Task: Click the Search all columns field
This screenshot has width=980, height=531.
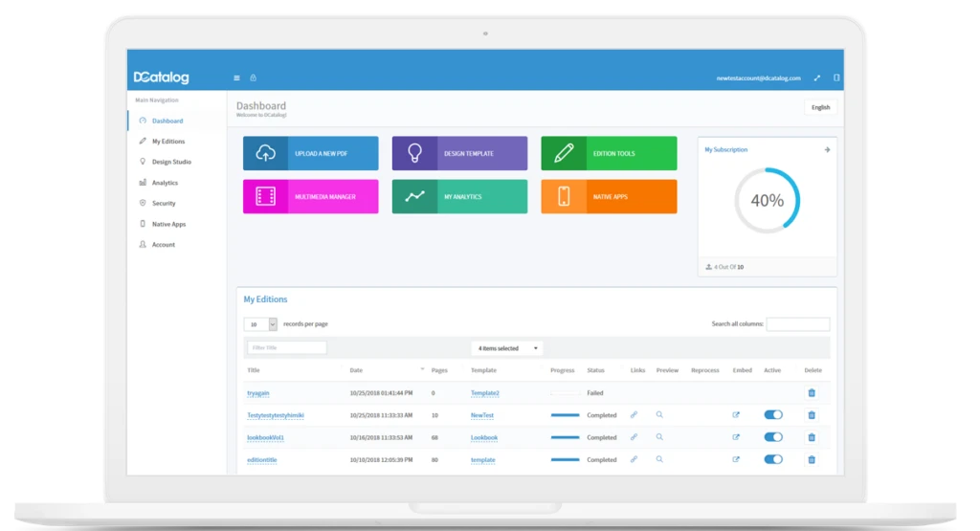Action: [x=797, y=324]
